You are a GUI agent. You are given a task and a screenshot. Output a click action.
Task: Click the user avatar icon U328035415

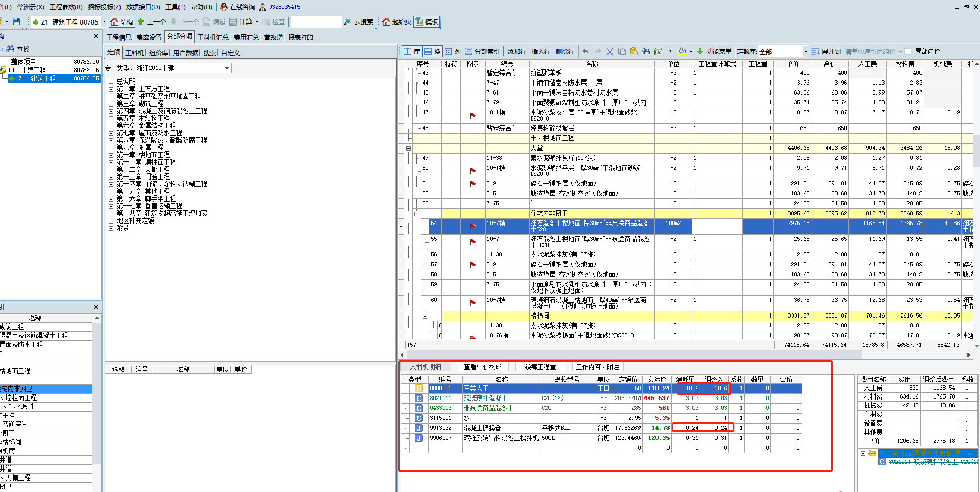262,7
